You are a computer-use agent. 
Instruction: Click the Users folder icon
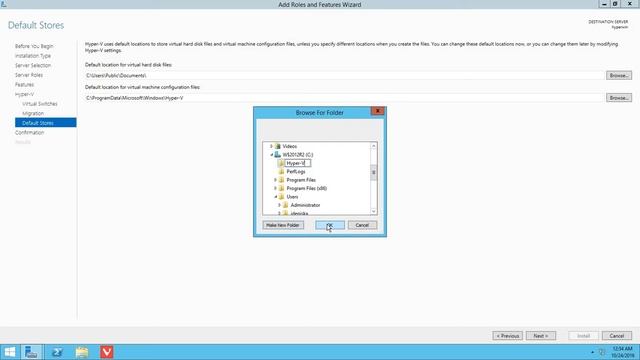tap(281, 197)
